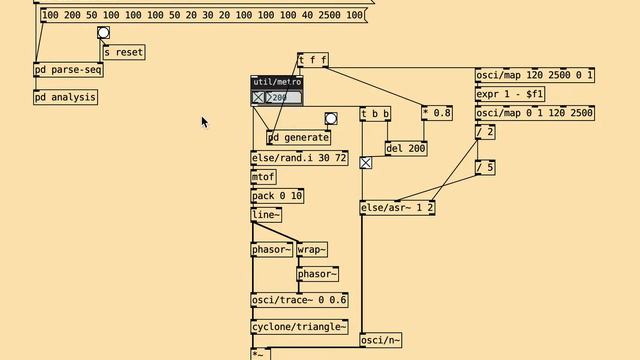The width and height of the screenshot is (640, 360).
Task: Select the / 5 divide object
Action: click(485, 168)
